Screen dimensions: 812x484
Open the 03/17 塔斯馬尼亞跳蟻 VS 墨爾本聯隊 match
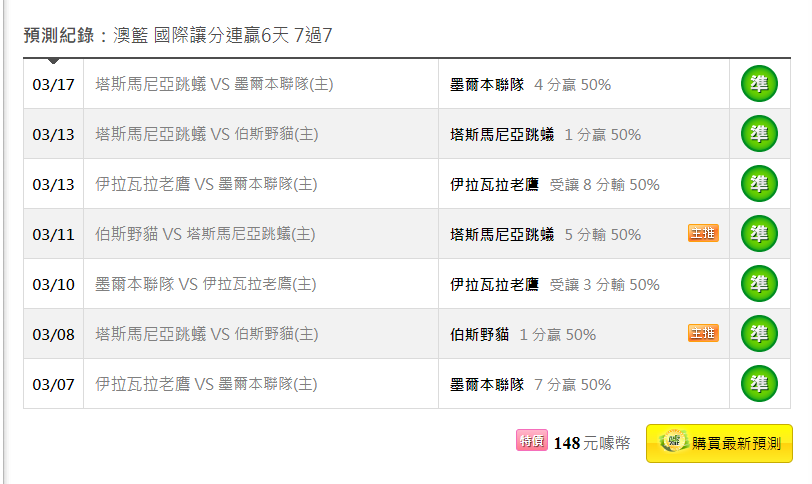(x=214, y=84)
